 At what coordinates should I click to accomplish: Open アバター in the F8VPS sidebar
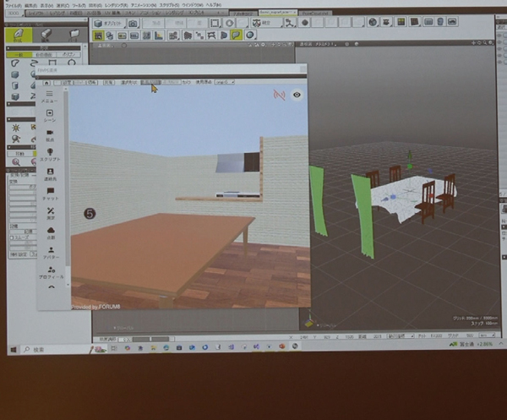point(51,253)
